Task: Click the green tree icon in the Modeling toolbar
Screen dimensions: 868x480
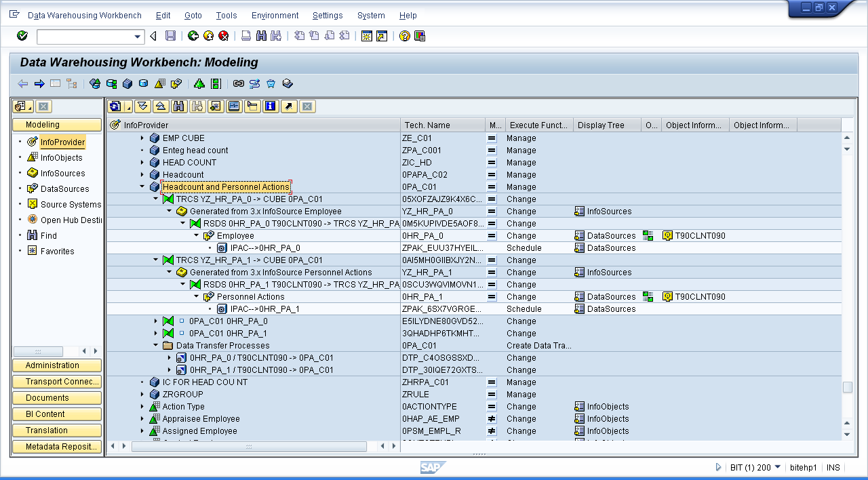Action: pos(199,83)
